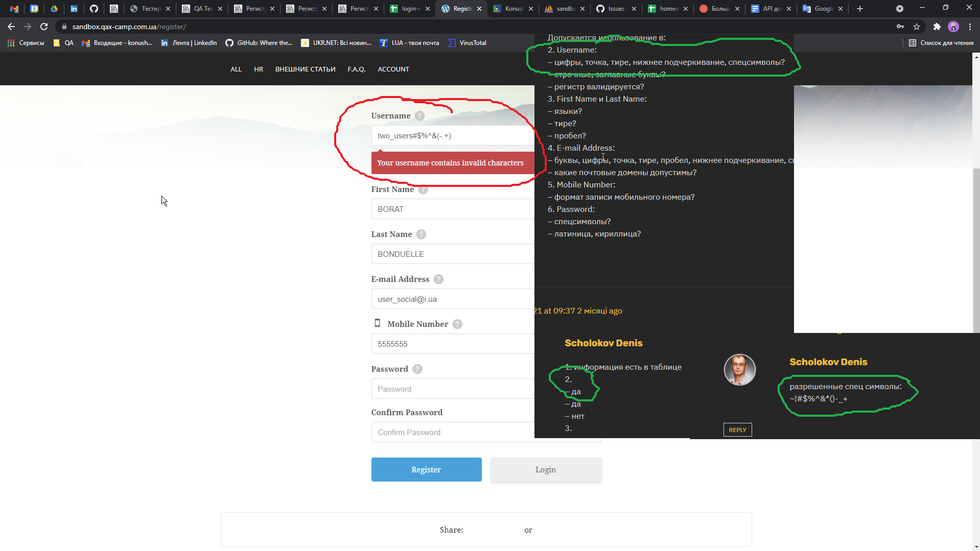Click the Username help question mark
The height and width of the screenshot is (551, 980).
point(419,116)
